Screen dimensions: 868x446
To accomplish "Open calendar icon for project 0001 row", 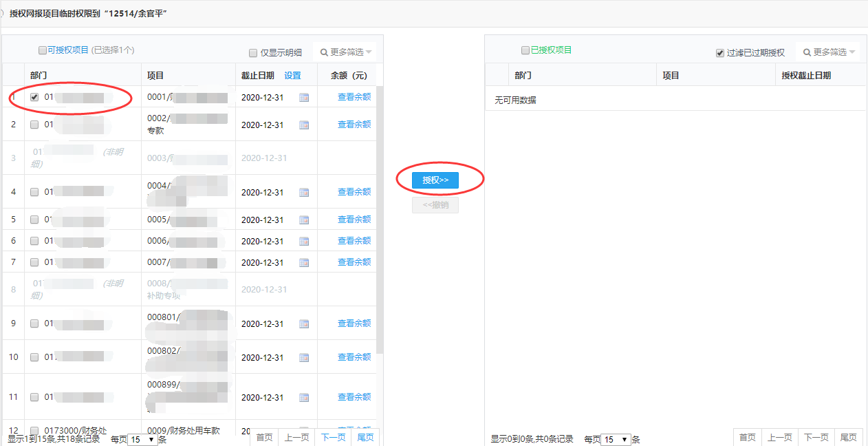I will (x=304, y=98).
